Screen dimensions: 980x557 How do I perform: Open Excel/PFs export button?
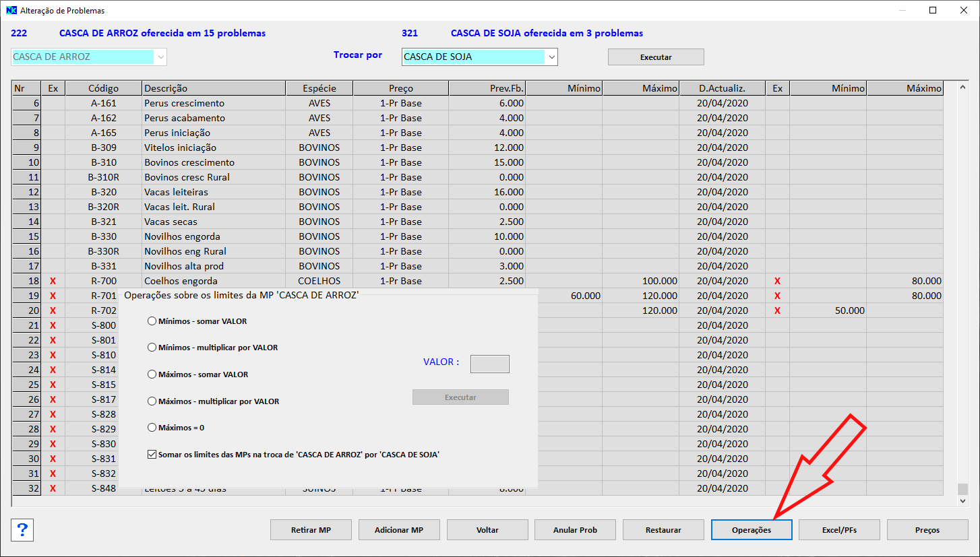[x=839, y=530]
